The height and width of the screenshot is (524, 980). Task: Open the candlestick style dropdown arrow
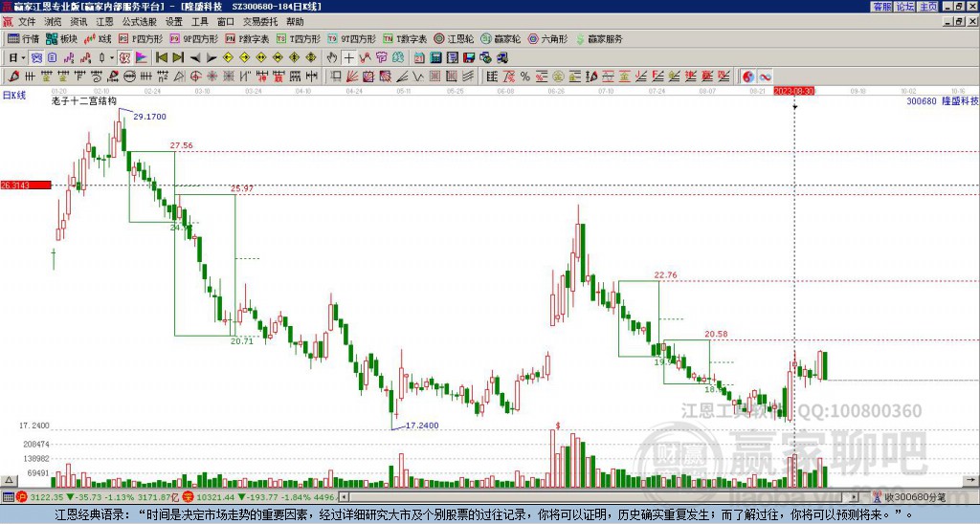112,58
